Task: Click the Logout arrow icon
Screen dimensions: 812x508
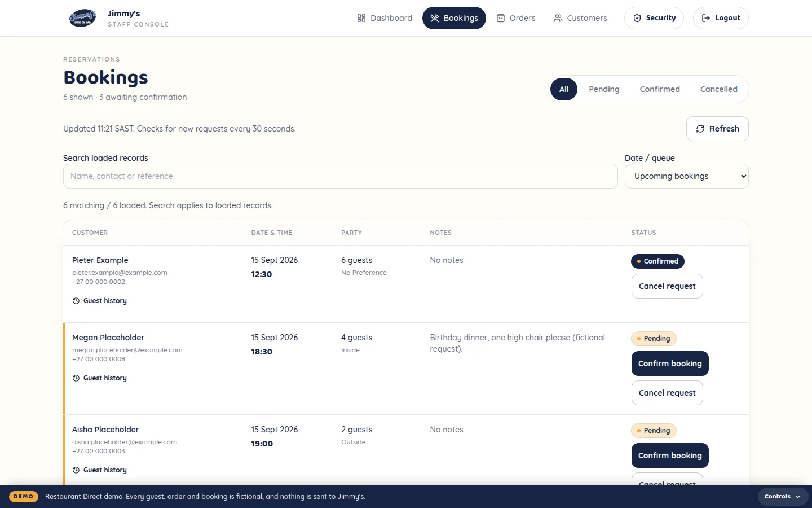Action: tap(706, 18)
